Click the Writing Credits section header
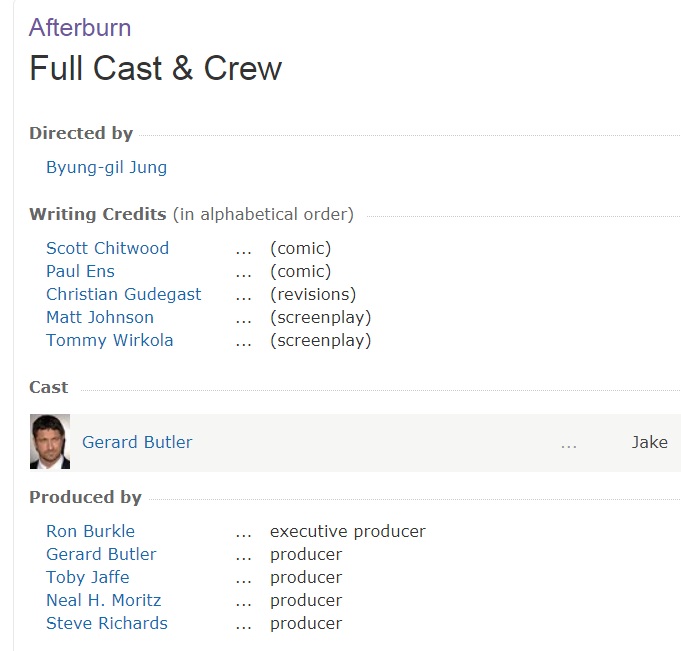The image size is (681, 651). pos(97,214)
